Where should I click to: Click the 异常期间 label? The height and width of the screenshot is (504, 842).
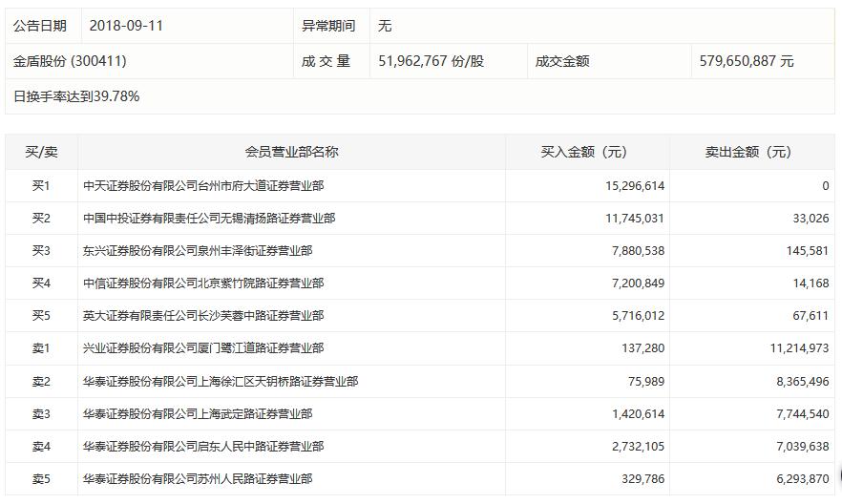(328, 26)
